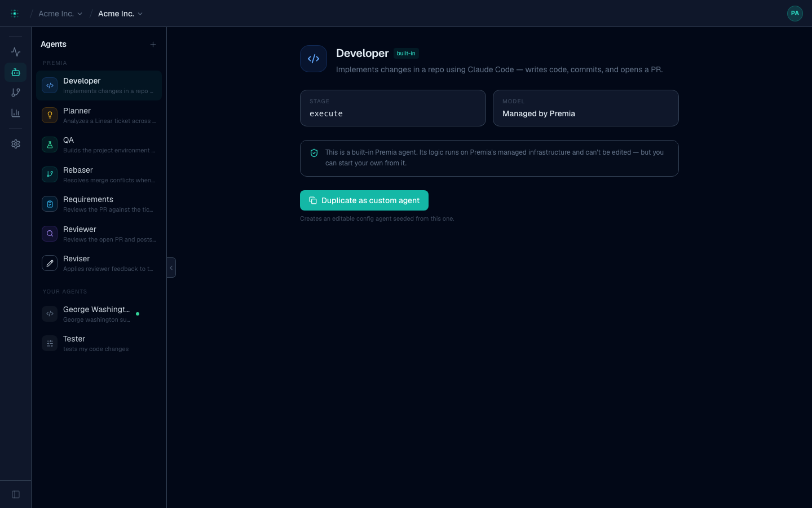This screenshot has width=812, height=508.
Task: Open the bar chart analytics icon in the sidebar
Action: 16,113
